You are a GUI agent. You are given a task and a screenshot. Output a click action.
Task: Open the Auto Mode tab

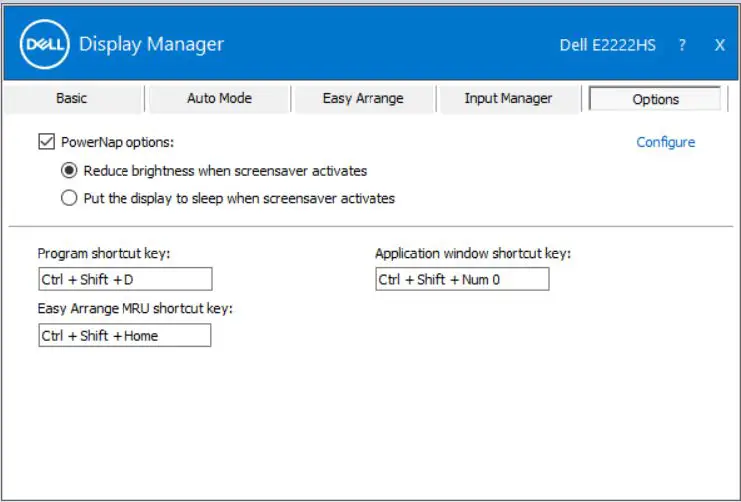(219, 98)
